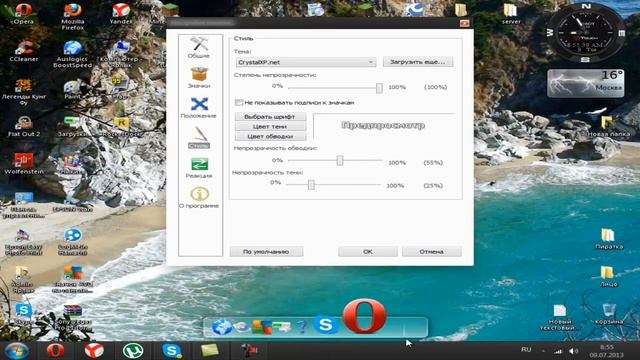Click the Цвет тени button
The image size is (640, 360).
click(x=270, y=127)
